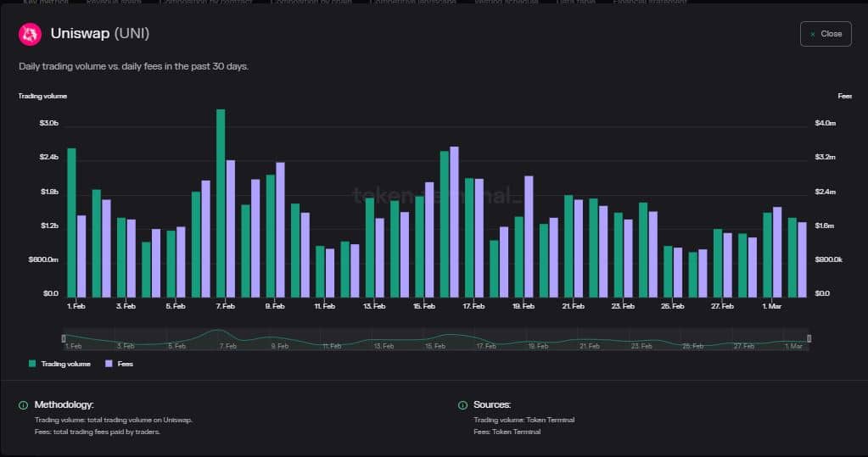868x457 pixels.
Task: Select the tallest purple Fees bar in chart
Action: click(x=455, y=222)
